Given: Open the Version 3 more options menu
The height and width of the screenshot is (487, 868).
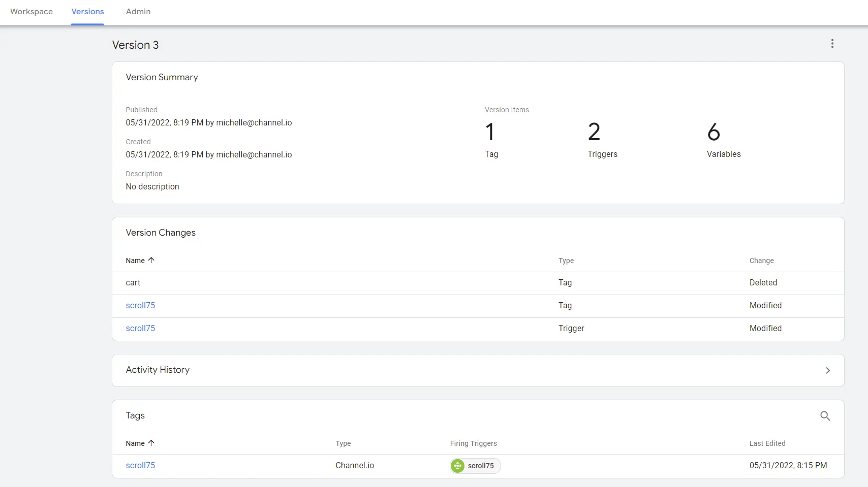Looking at the screenshot, I should 832,44.
